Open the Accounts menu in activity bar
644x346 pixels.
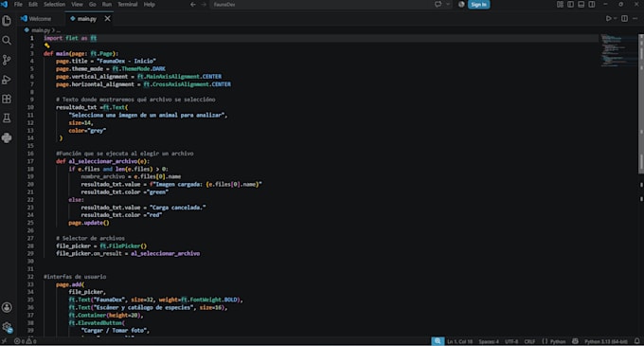point(7,307)
